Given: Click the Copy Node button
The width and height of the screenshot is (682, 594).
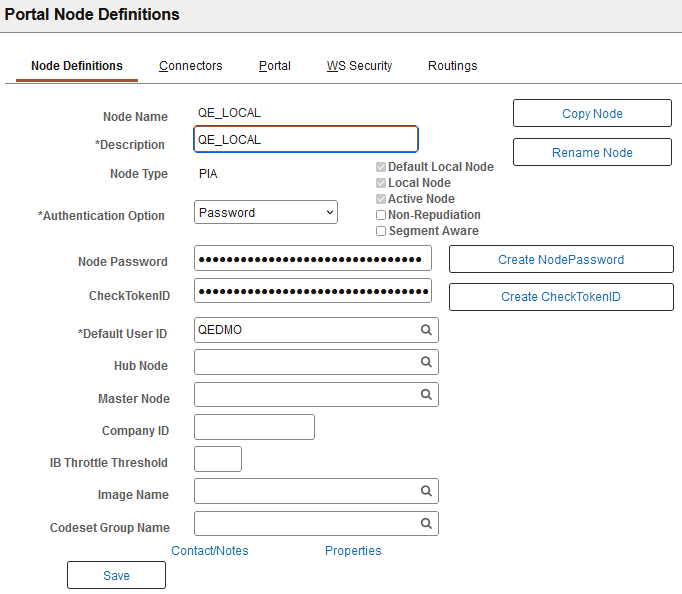Looking at the screenshot, I should tap(592, 114).
